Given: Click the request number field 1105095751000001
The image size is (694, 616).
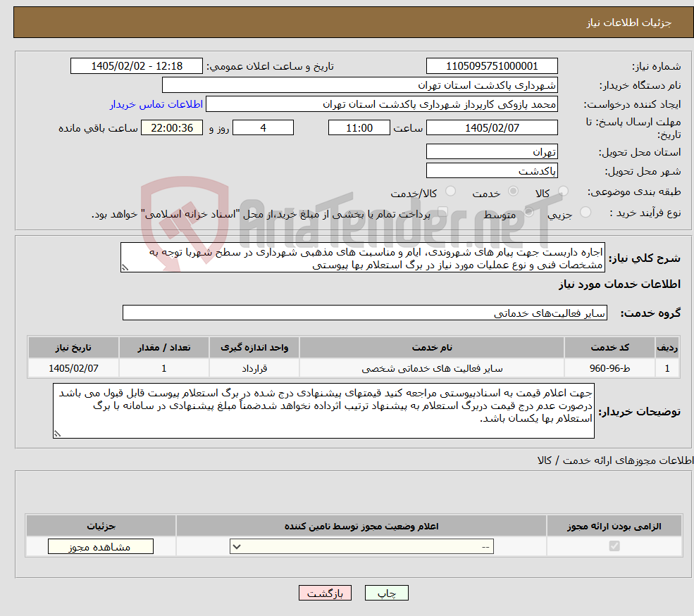Looking at the screenshot, I should [x=492, y=66].
